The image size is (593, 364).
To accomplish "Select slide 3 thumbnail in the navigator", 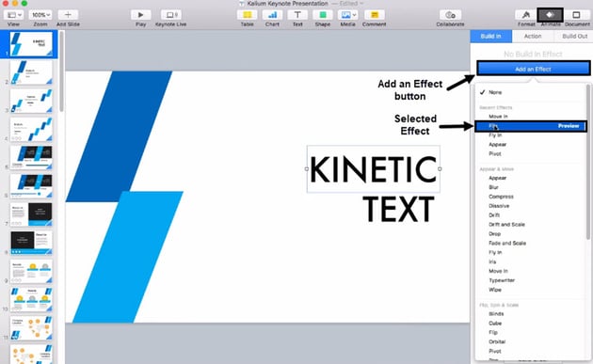I will click(x=31, y=101).
